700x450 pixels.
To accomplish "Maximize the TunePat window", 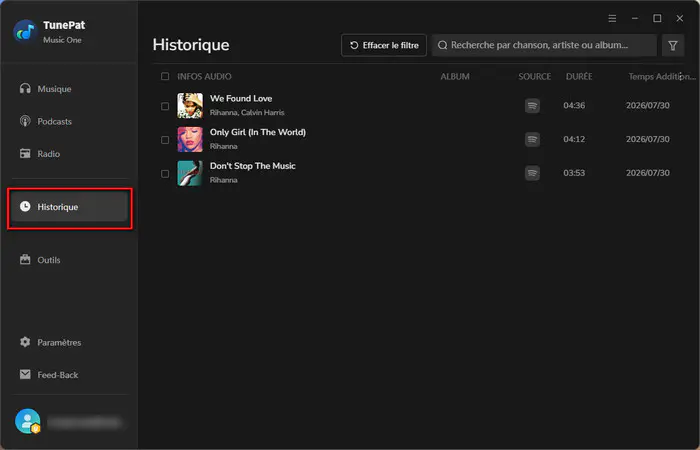I will (657, 18).
